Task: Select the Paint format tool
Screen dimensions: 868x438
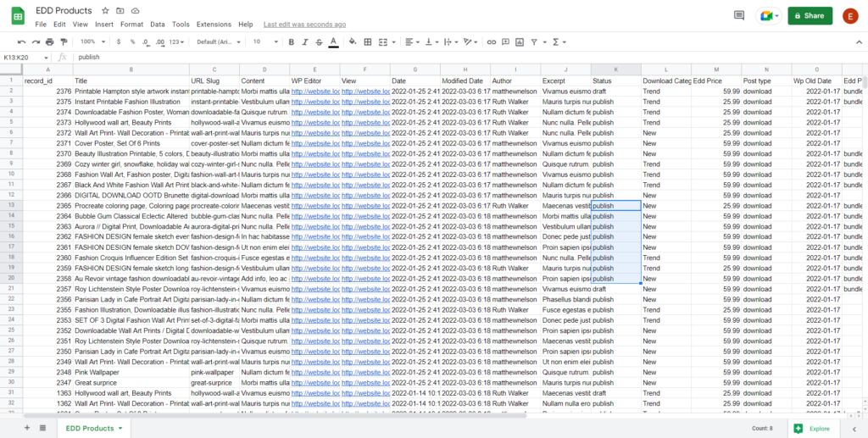Action: coord(64,42)
